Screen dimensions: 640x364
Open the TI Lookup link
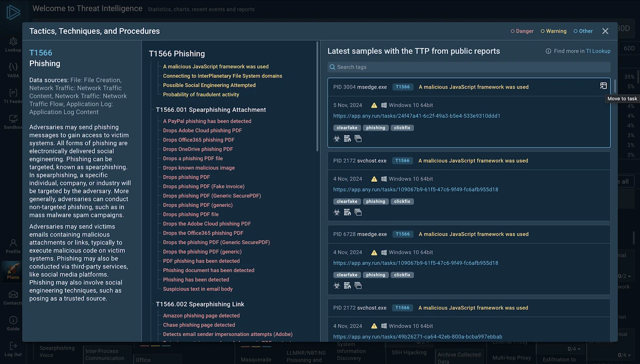pyautogui.click(x=598, y=51)
